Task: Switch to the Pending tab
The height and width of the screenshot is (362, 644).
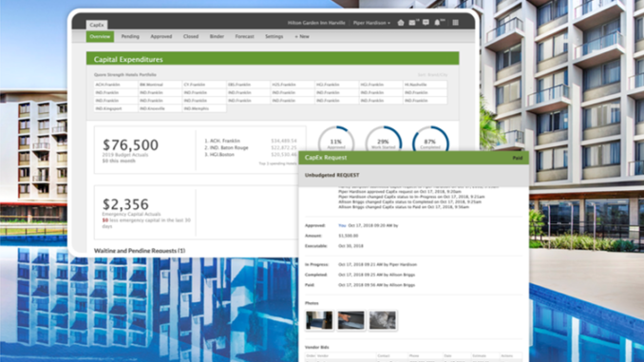Action: (130, 36)
